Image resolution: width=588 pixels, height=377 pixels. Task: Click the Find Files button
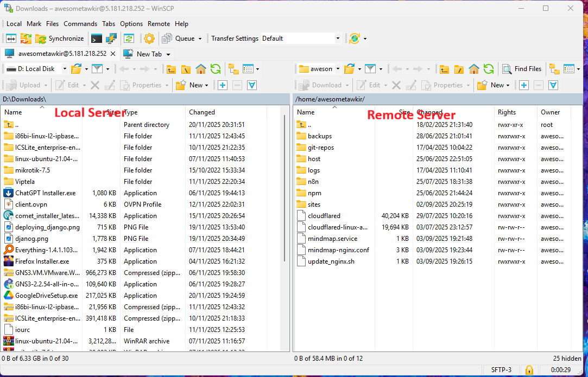click(522, 69)
